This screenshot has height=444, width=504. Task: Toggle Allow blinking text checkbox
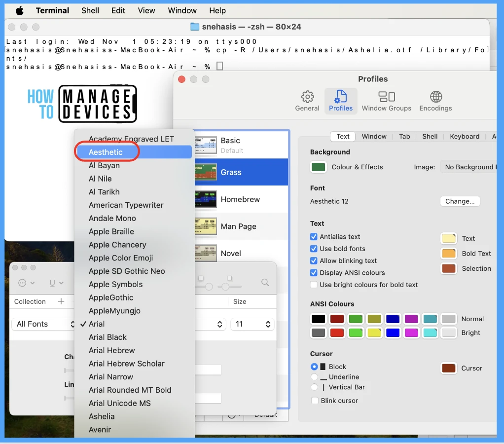point(314,260)
